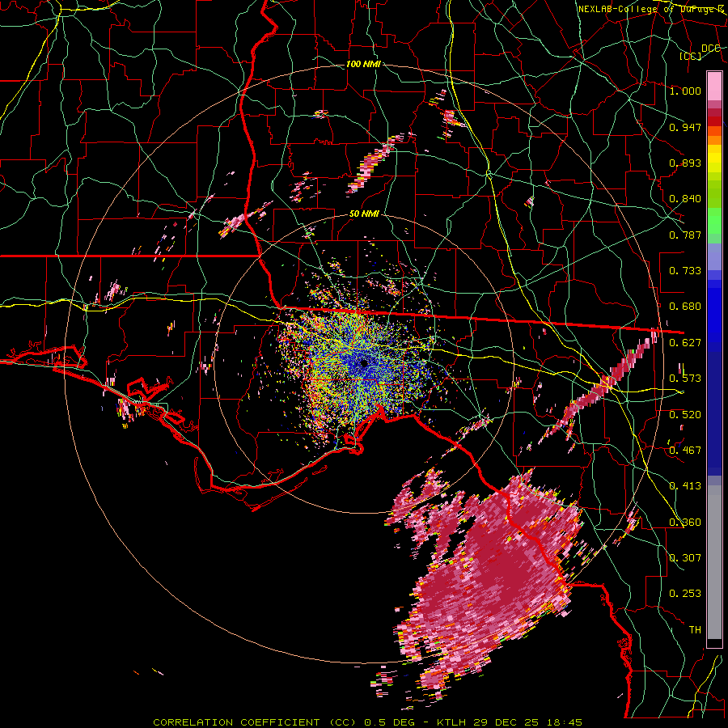Viewport: 728px width, 728px height.
Task: Select the 0.787 legend value
Action: pyautogui.click(x=685, y=235)
